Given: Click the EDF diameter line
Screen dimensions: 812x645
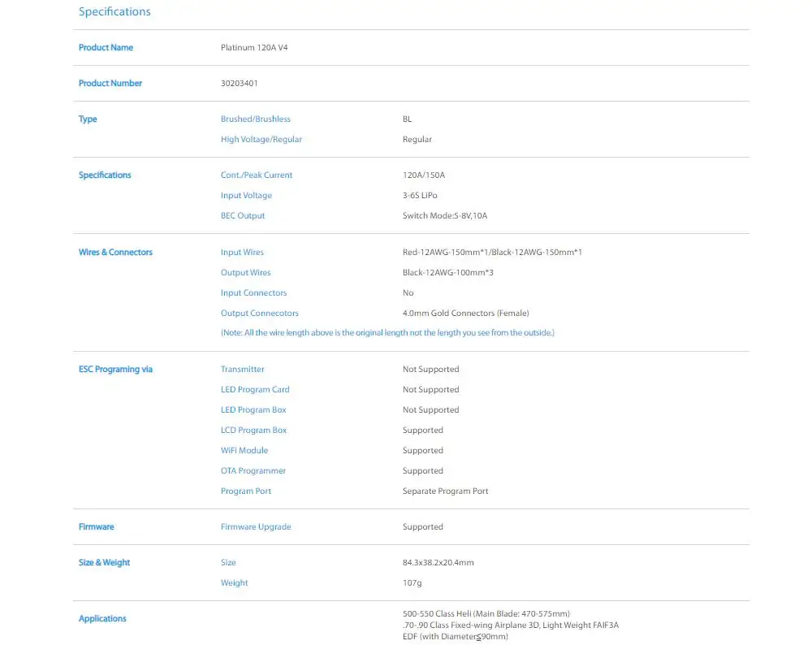Looking at the screenshot, I should click(456, 637).
